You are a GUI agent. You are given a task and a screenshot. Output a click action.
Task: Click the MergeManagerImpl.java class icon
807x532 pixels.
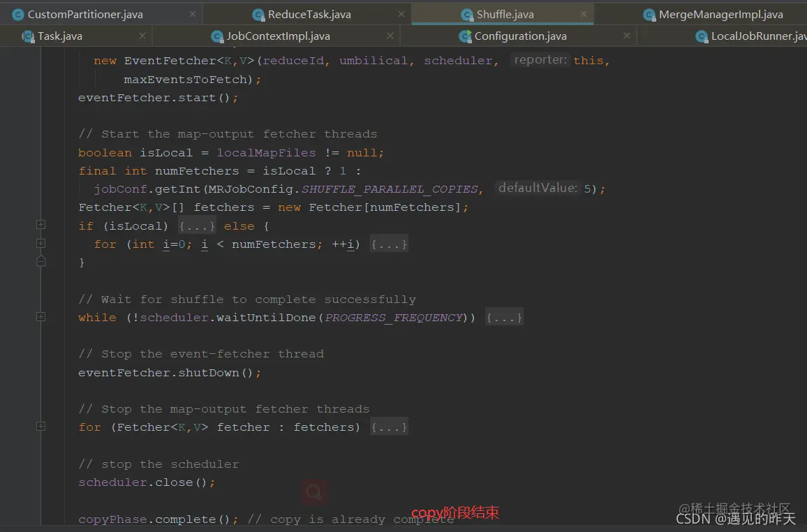pyautogui.click(x=649, y=15)
